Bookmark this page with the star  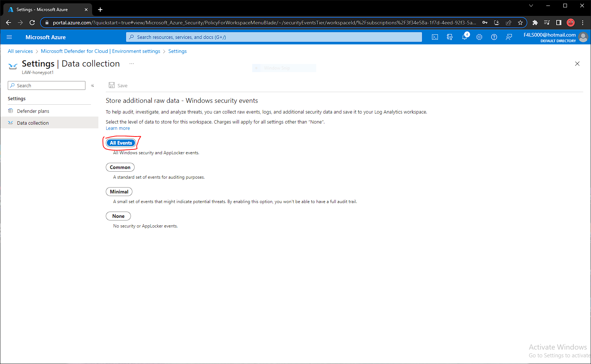520,23
